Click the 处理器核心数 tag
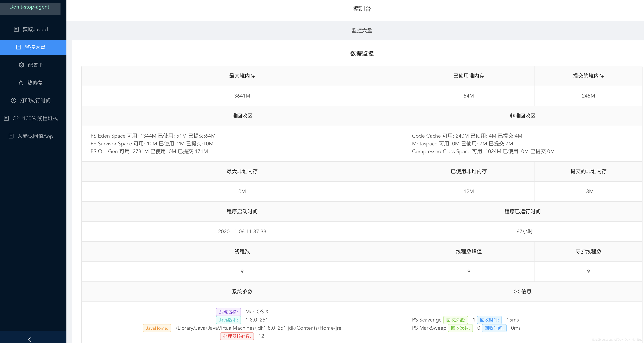The width and height of the screenshot is (644, 343). [x=237, y=336]
